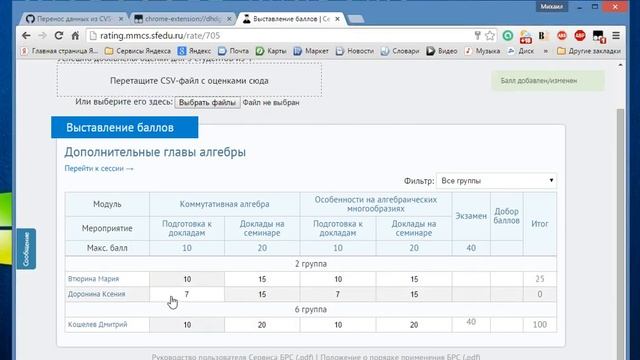
Task: Click the black extension icon with badge 1
Action: coord(598,36)
